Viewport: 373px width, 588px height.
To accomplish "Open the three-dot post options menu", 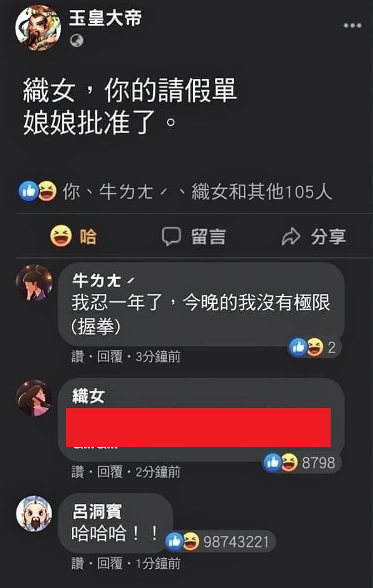I will click(x=352, y=26).
